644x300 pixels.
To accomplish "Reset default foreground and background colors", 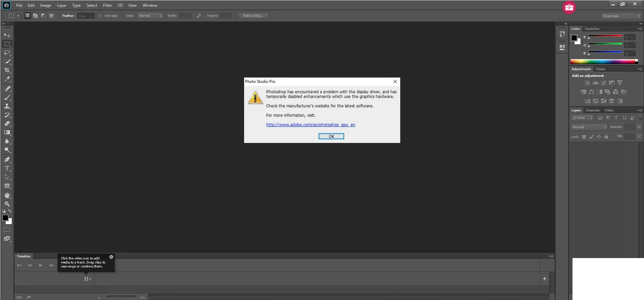I will [x=4, y=211].
